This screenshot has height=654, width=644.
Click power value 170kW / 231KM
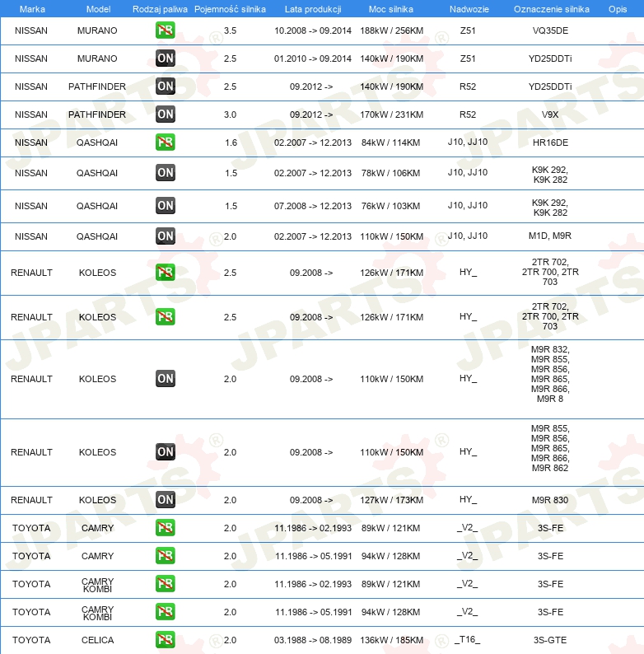click(x=392, y=114)
